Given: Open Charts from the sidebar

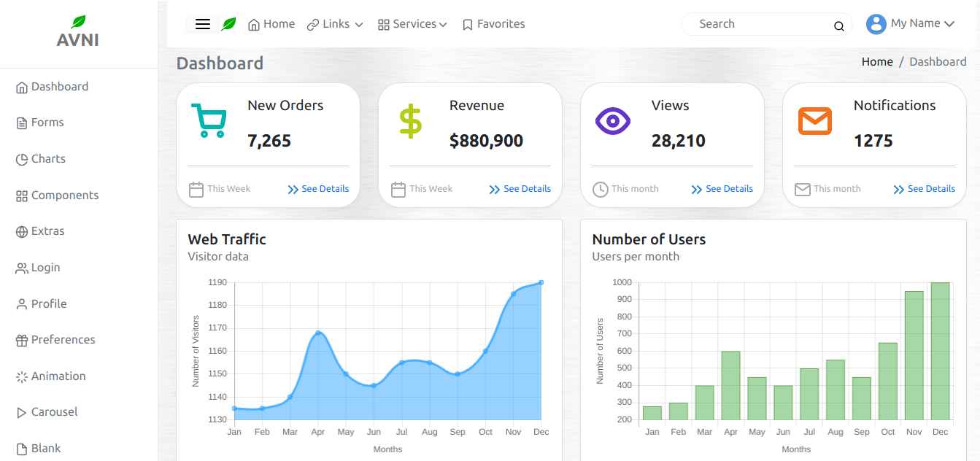Looking at the screenshot, I should pos(48,159).
